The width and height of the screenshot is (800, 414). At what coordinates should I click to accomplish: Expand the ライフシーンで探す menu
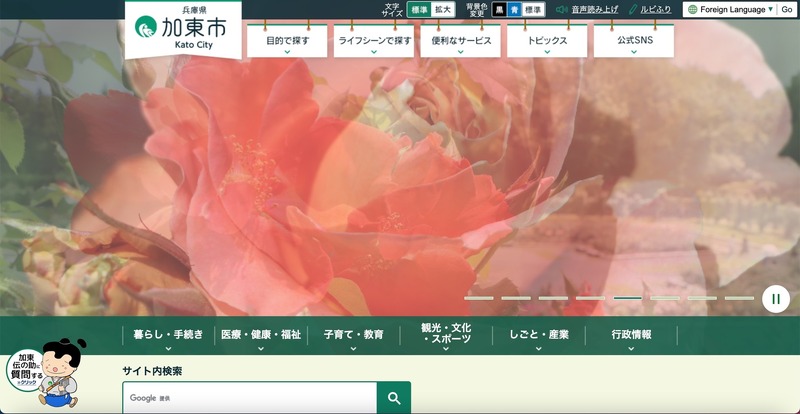coord(373,42)
